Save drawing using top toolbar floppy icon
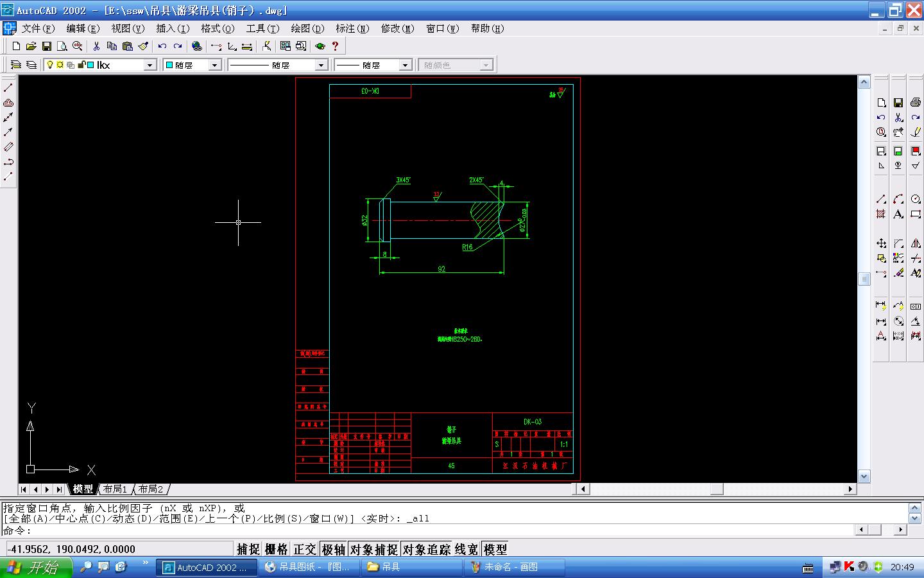924x578 pixels. coord(46,46)
